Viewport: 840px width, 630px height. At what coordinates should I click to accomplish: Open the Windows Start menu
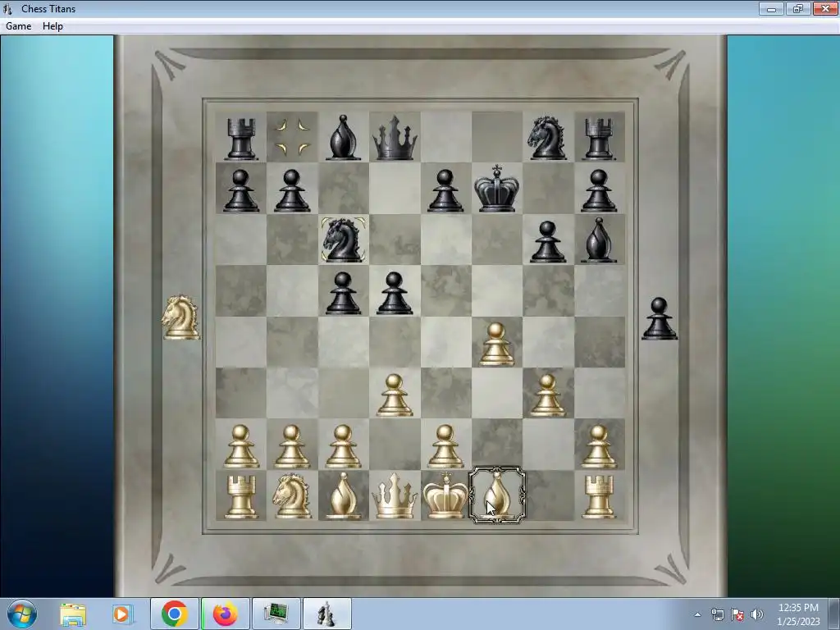coord(21,614)
